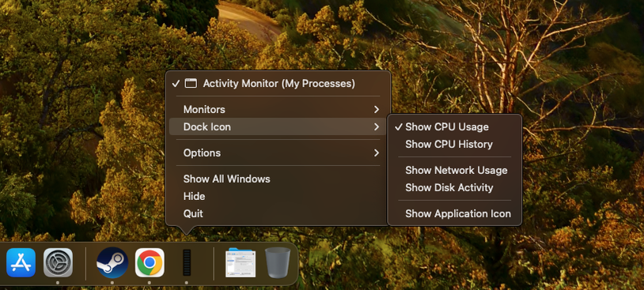Open the App Store from the Dock

tap(21, 263)
